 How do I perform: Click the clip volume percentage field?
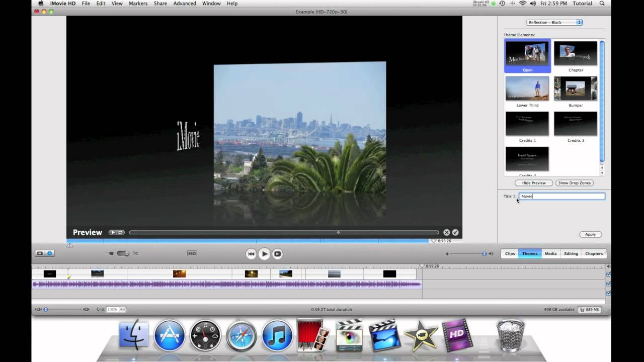pyautogui.click(x=112, y=309)
